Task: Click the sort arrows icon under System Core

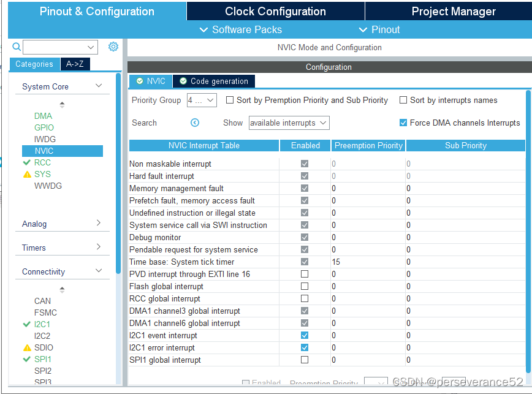Action: tap(62, 105)
